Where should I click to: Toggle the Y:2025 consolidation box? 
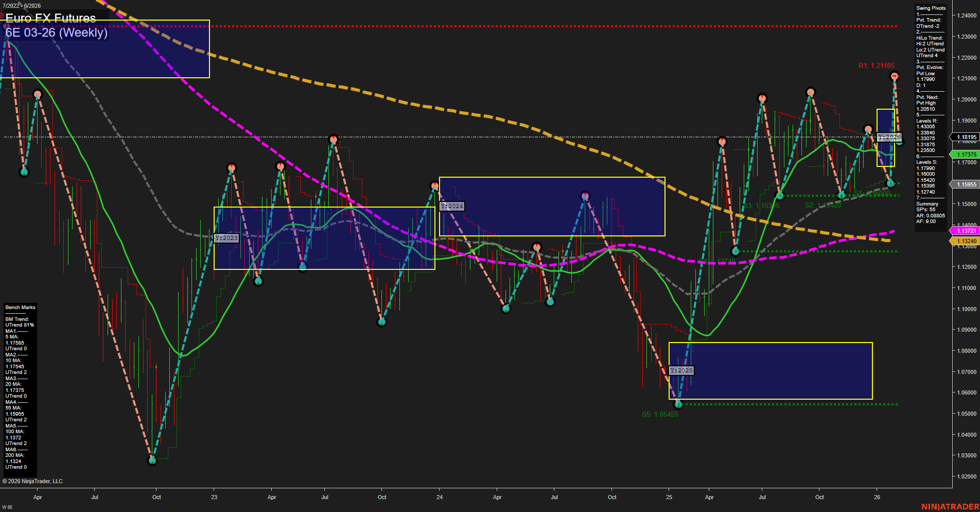(680, 370)
